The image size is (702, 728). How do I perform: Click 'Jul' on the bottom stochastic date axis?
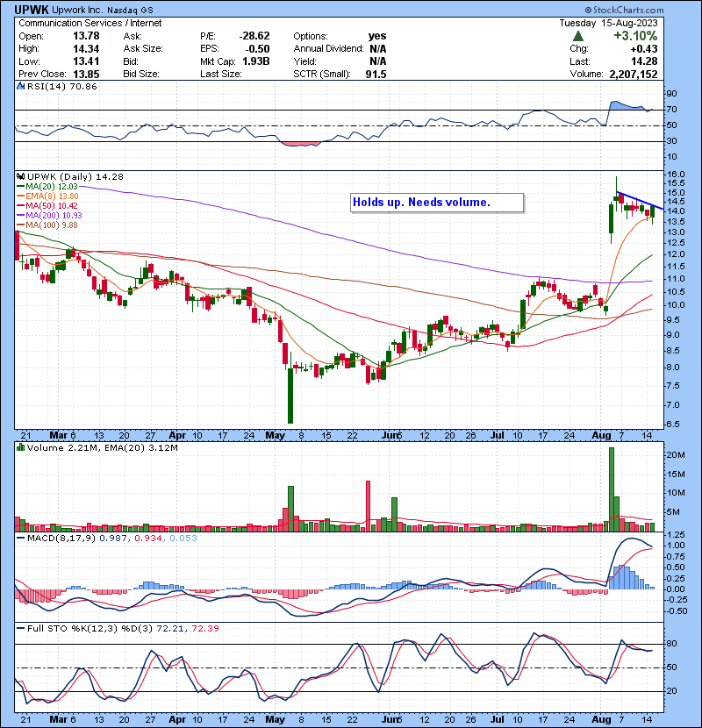pyautogui.click(x=498, y=719)
